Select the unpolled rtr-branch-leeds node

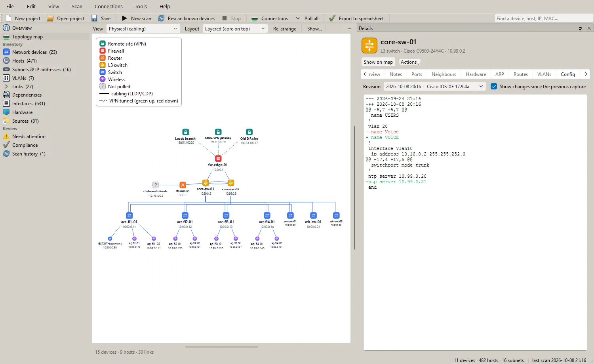(x=156, y=185)
